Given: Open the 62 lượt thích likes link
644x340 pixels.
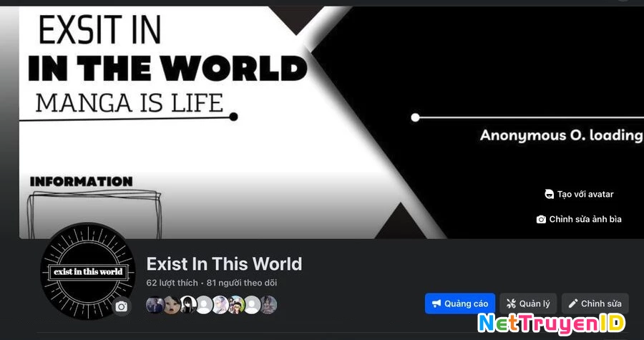Looking at the screenshot, I should (172, 283).
